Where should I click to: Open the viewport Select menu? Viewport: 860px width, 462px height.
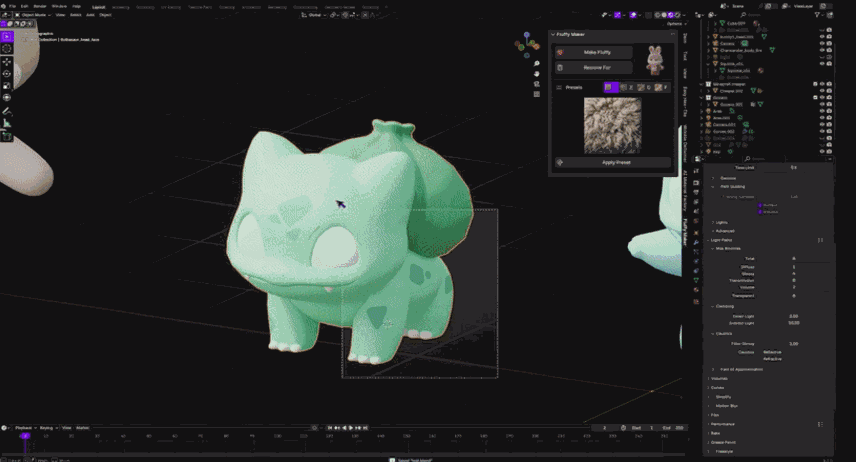pyautogui.click(x=76, y=15)
